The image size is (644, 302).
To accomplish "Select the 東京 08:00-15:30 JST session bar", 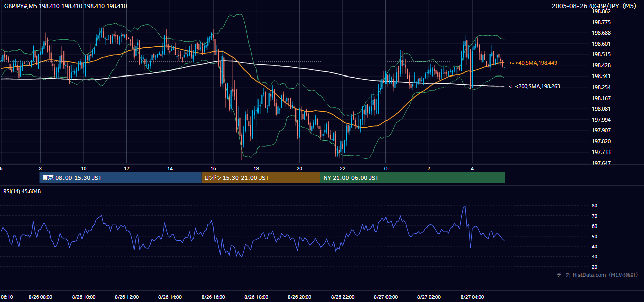I will [x=120, y=178].
